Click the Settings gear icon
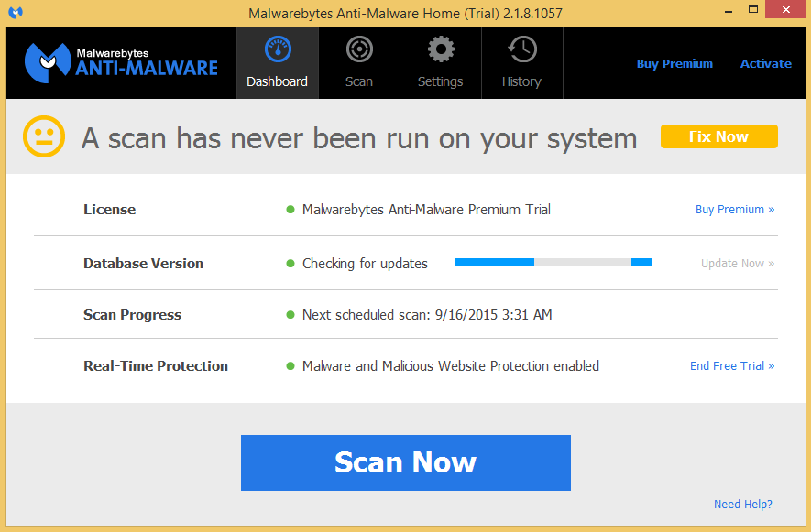This screenshot has width=811, height=532. pyautogui.click(x=441, y=49)
